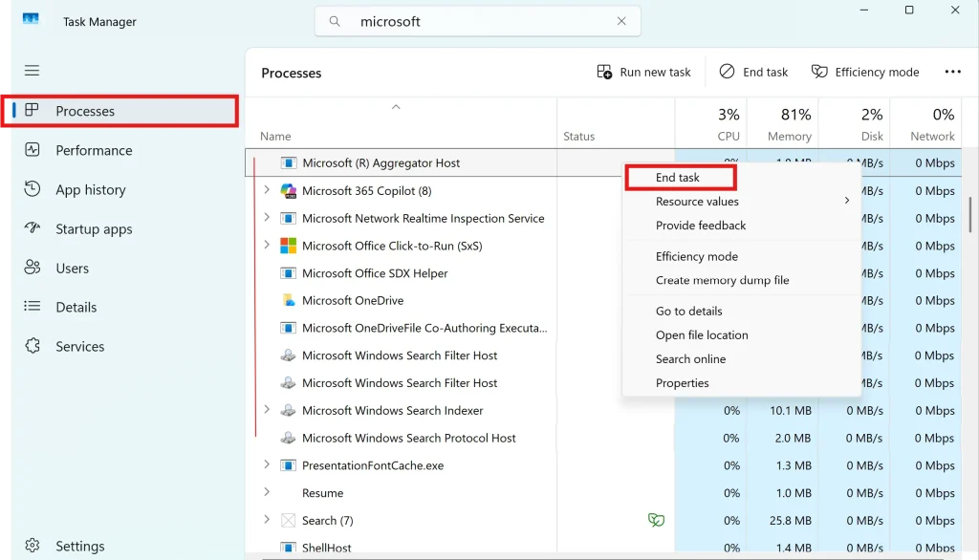Click the Users sidebar icon
The width and height of the screenshot is (979, 560).
(x=30, y=268)
